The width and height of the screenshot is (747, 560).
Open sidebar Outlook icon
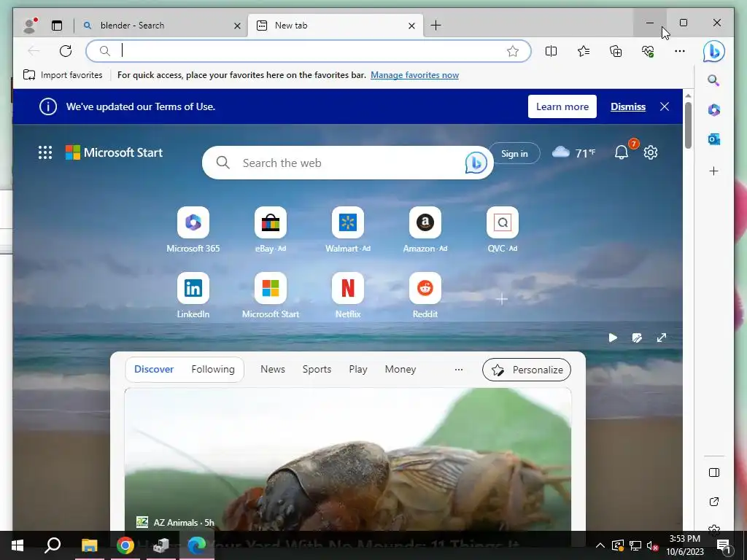click(x=713, y=139)
